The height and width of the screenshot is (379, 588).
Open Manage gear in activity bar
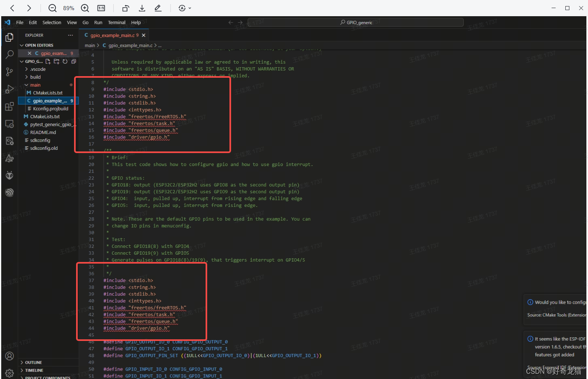9,373
